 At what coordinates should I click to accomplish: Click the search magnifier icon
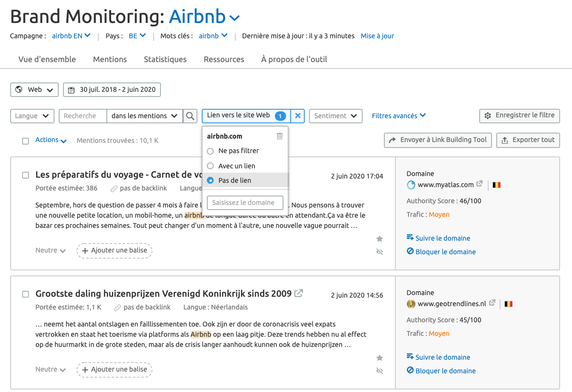(190, 116)
